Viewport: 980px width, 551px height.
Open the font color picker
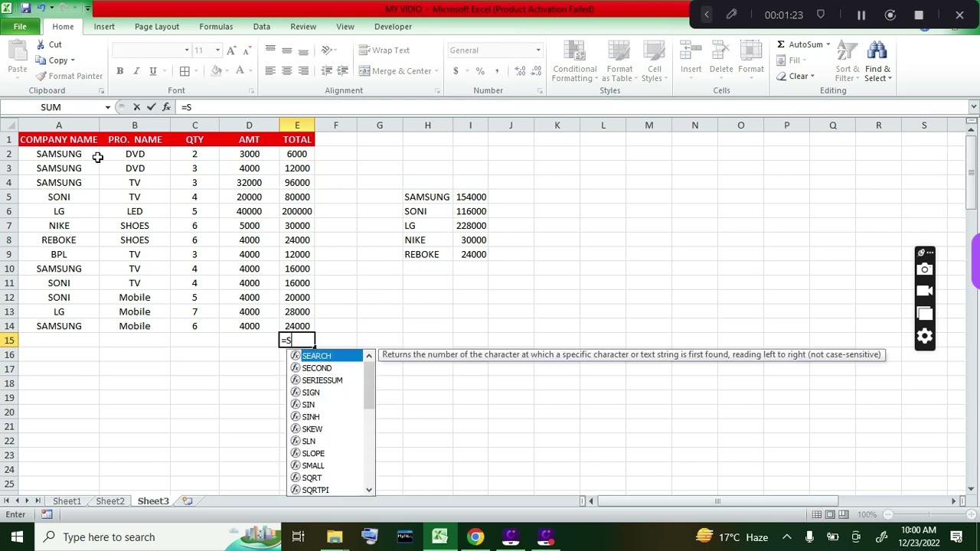tap(240, 71)
